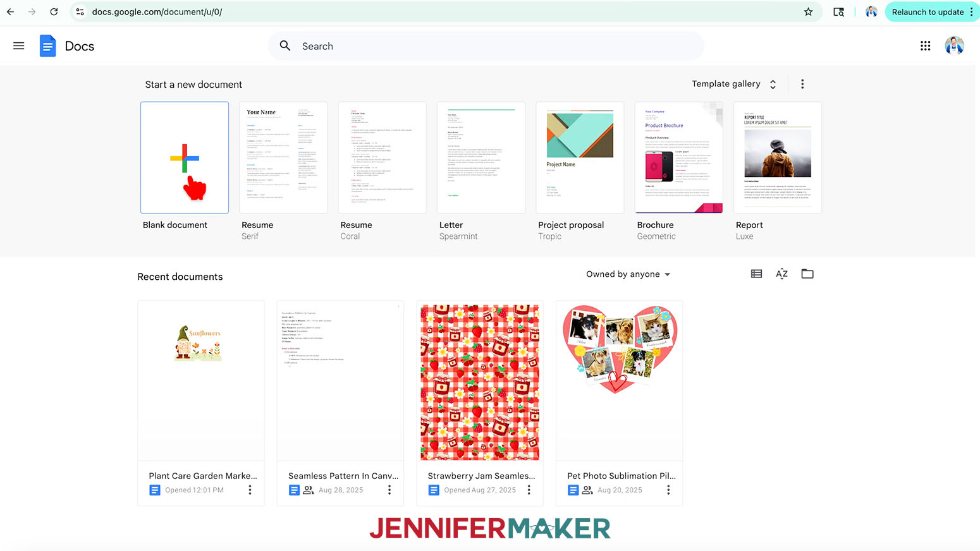Open the browser side search icon
Screen dimensions: 980x551
pyautogui.click(x=838, y=12)
